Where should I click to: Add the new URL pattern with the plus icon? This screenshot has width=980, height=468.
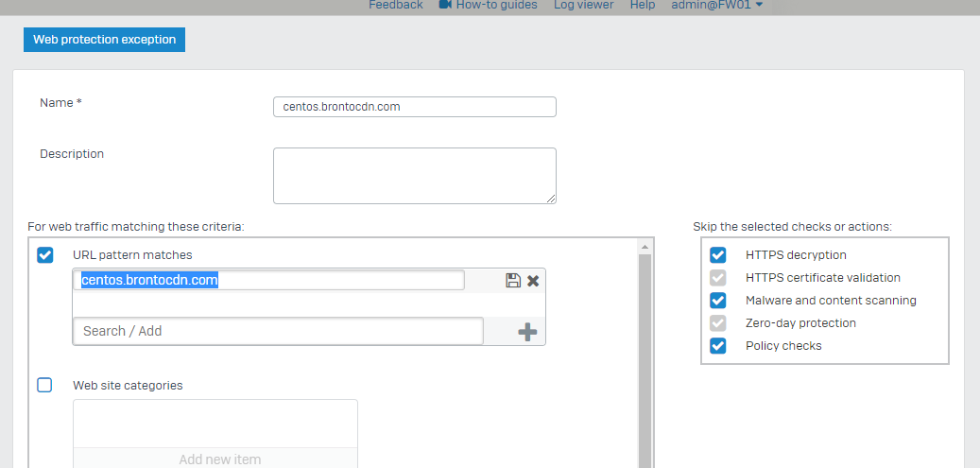(527, 332)
